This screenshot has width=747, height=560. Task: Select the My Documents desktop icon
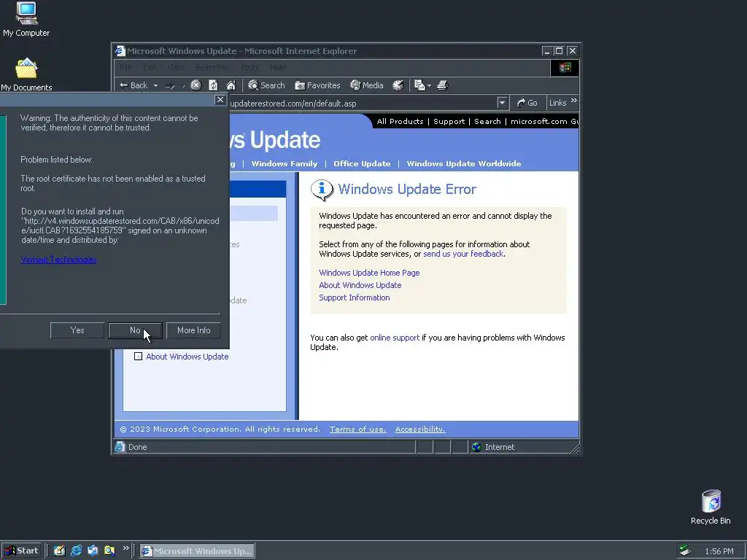pos(26,74)
